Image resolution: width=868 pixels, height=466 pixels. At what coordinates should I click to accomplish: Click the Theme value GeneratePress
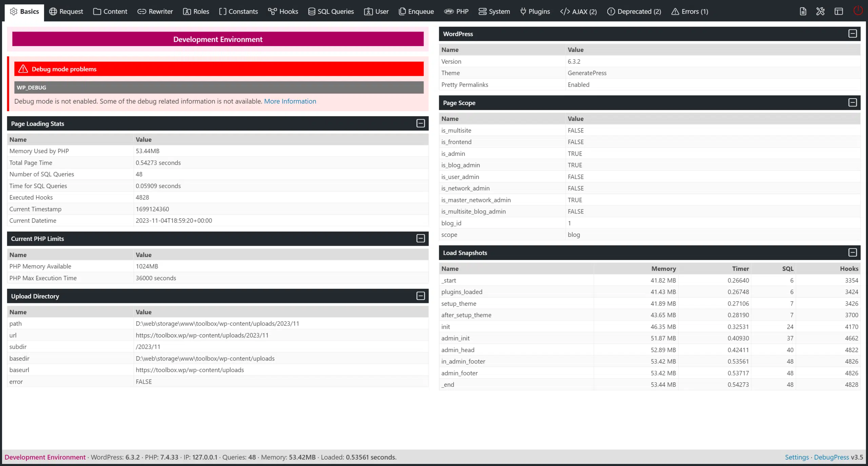coord(587,73)
